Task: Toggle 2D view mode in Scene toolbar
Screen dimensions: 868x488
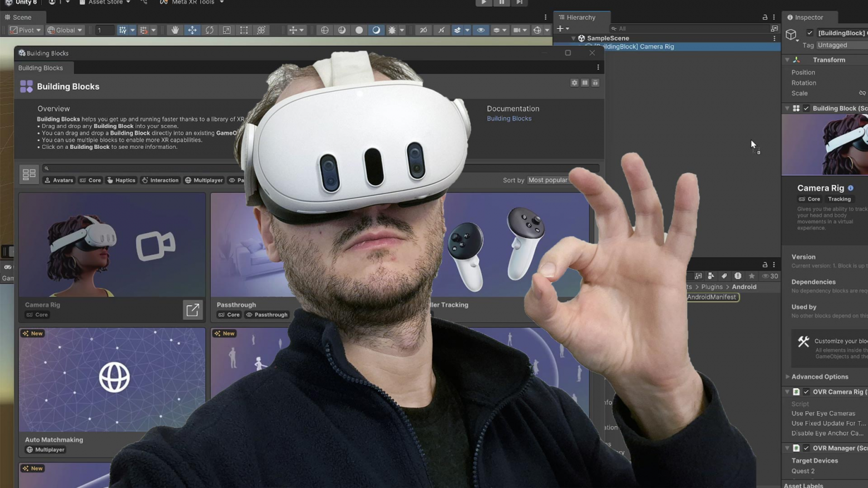Action: coord(423,30)
